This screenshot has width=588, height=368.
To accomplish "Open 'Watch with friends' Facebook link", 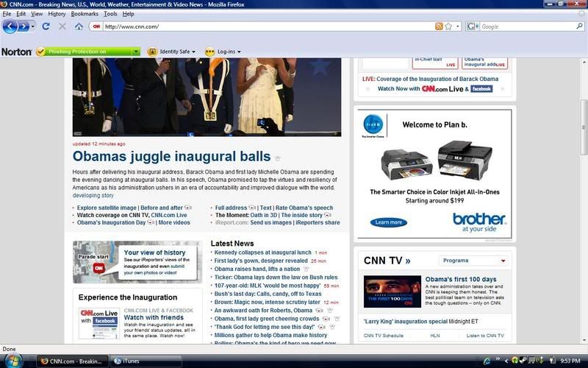I will pos(154,317).
